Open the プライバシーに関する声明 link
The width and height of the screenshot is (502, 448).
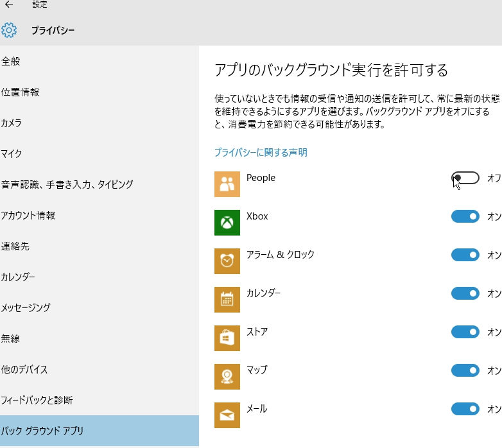(x=261, y=152)
